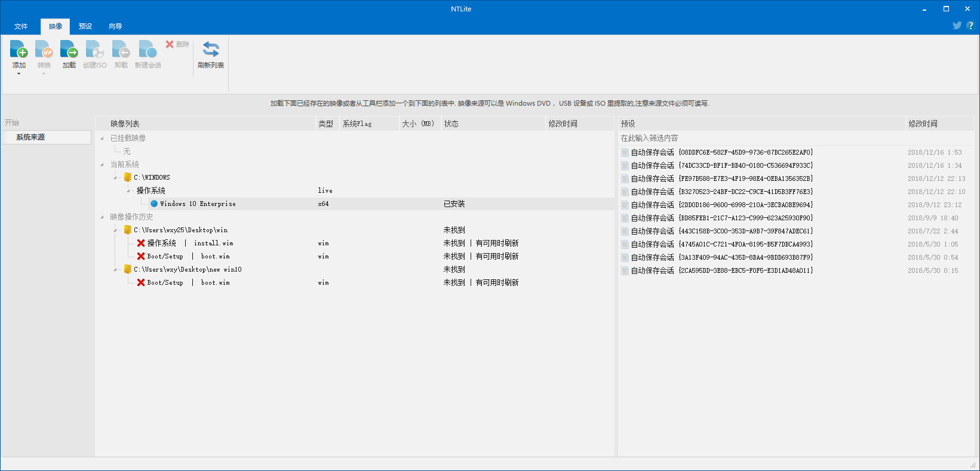The image size is (980, 471).
Task: Click the 刷新列表 (Refresh list) icon
Action: [211, 50]
